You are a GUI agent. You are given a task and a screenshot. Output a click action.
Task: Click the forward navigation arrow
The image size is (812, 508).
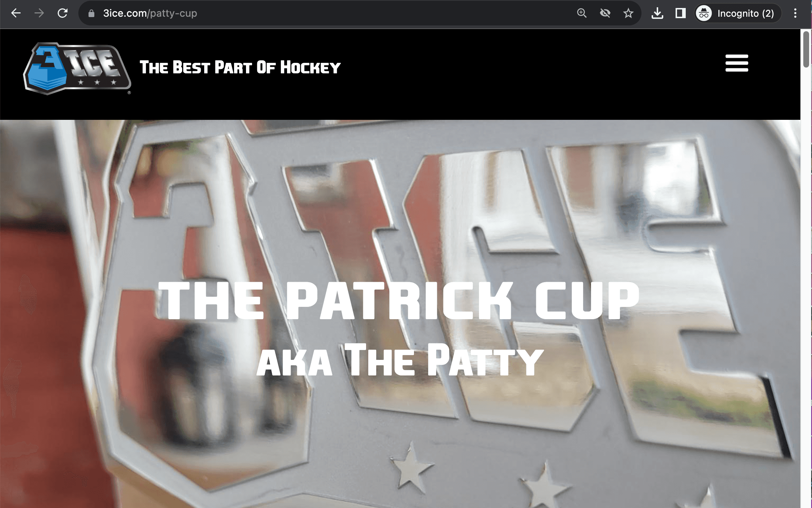[x=39, y=13]
